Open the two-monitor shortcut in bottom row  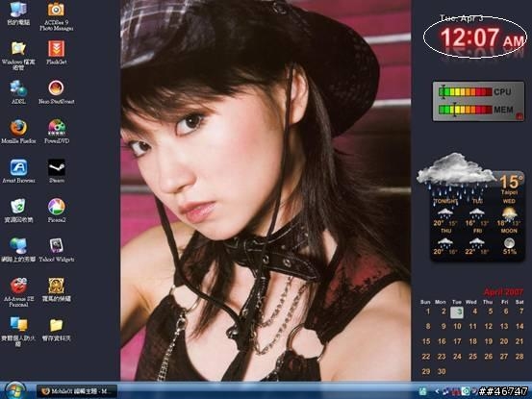coord(18,332)
